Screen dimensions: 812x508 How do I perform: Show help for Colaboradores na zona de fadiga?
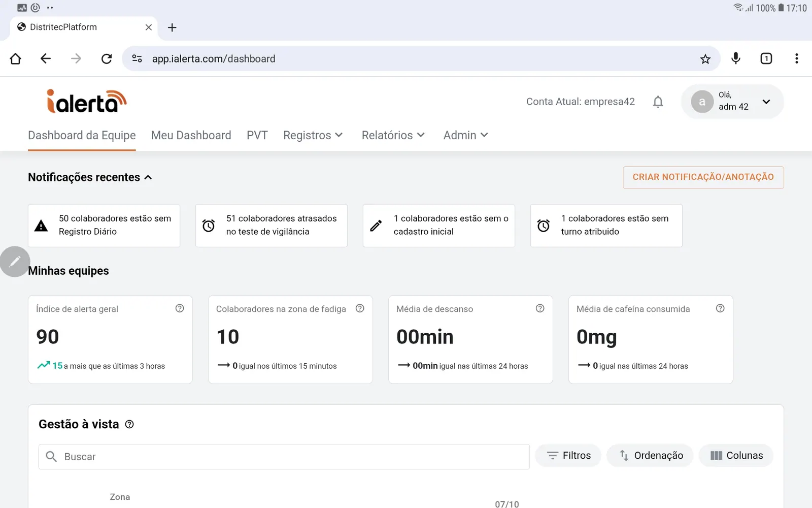(360, 308)
